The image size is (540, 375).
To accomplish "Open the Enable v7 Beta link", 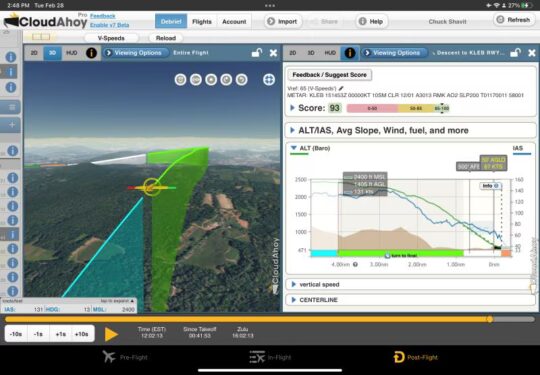I will (110, 25).
